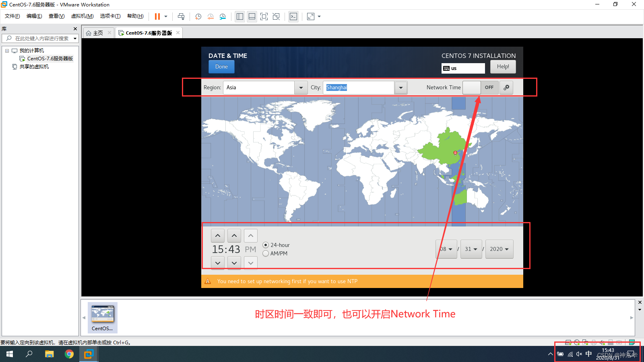Toggle the Network Time switch on
Image resolution: width=644 pixels, height=362 pixels.
pos(481,87)
